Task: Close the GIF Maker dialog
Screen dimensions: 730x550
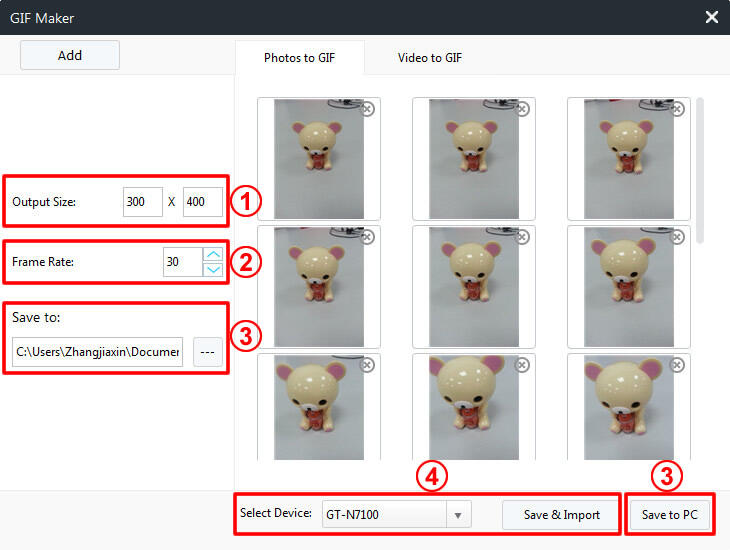Action: 712,17
